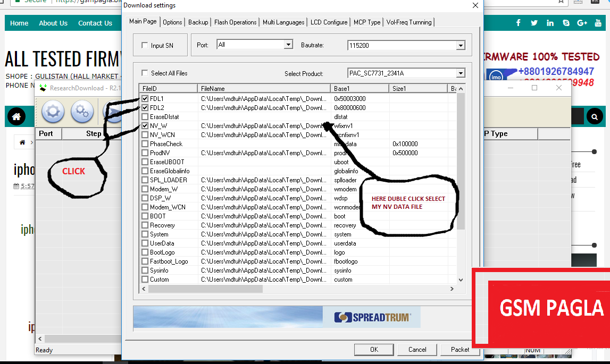Click the Step column header in ResearchDownload
The height and width of the screenshot is (364, 610).
tap(94, 133)
